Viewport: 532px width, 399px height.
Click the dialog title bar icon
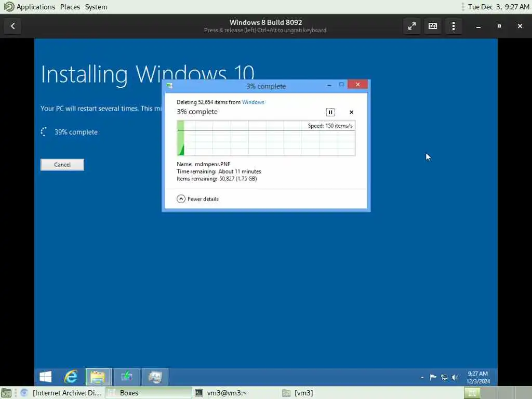169,86
